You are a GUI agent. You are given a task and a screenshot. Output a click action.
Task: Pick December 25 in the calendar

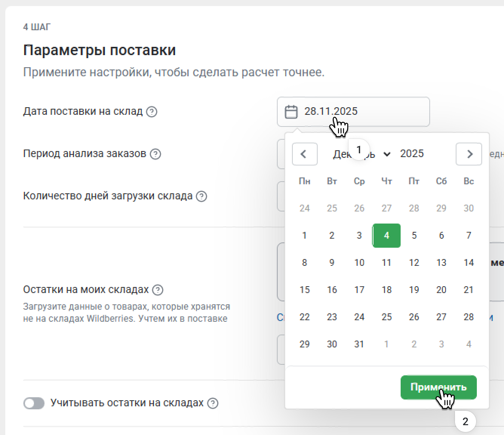(x=386, y=317)
